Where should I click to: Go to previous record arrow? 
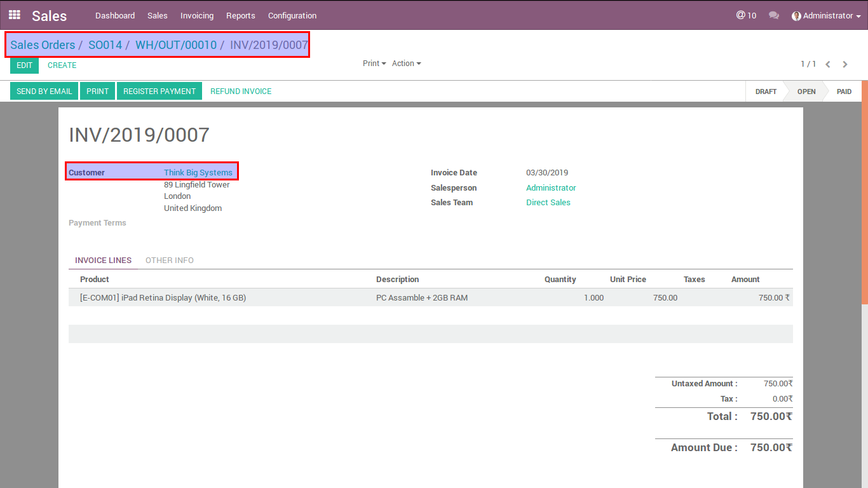pos(827,64)
